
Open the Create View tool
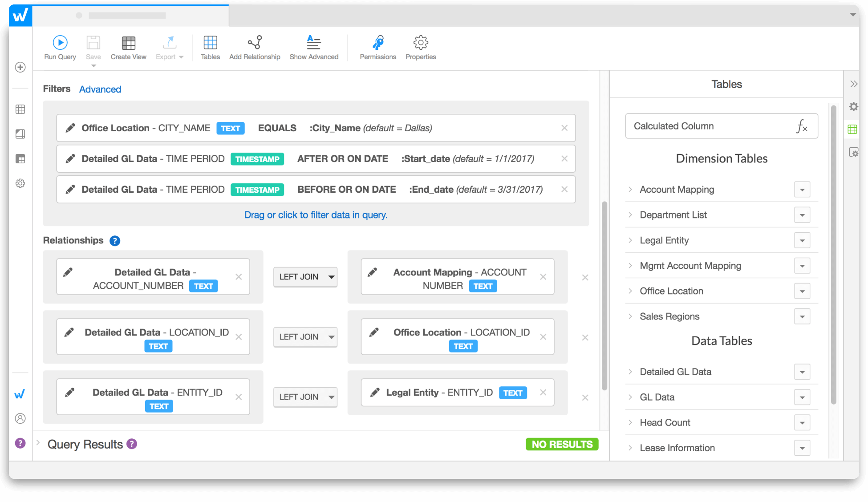(x=129, y=43)
